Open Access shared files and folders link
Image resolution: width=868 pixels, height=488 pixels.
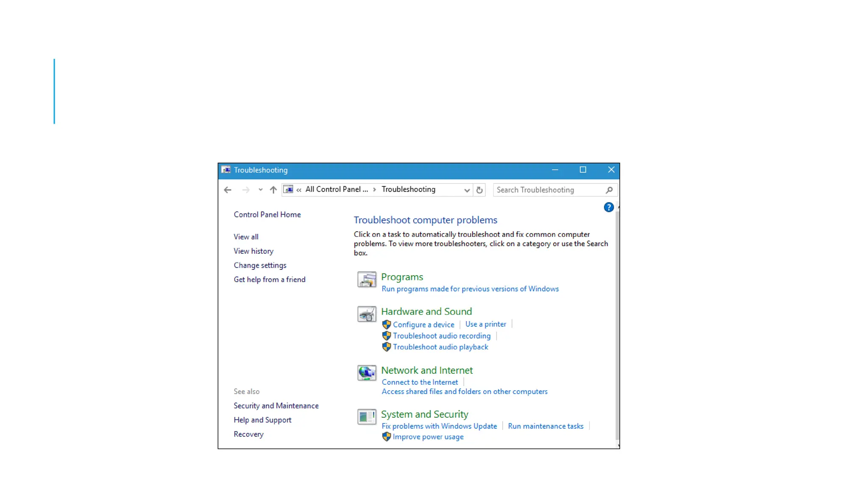pos(465,391)
